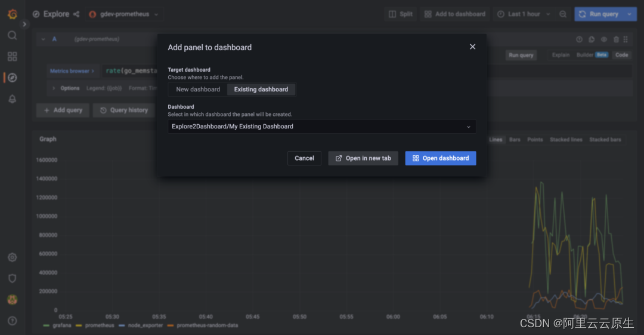Select Stacked bars graph style

click(x=605, y=140)
